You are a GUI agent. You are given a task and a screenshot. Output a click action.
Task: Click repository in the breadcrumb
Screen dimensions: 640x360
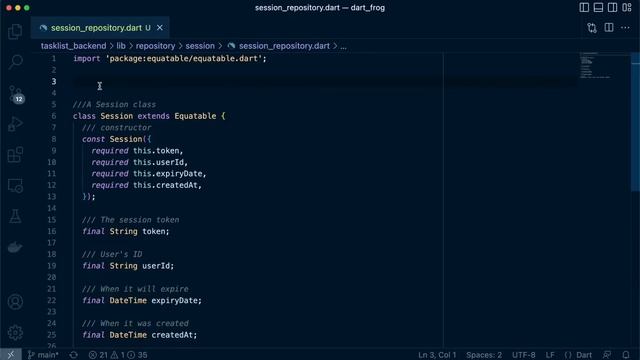(x=155, y=46)
